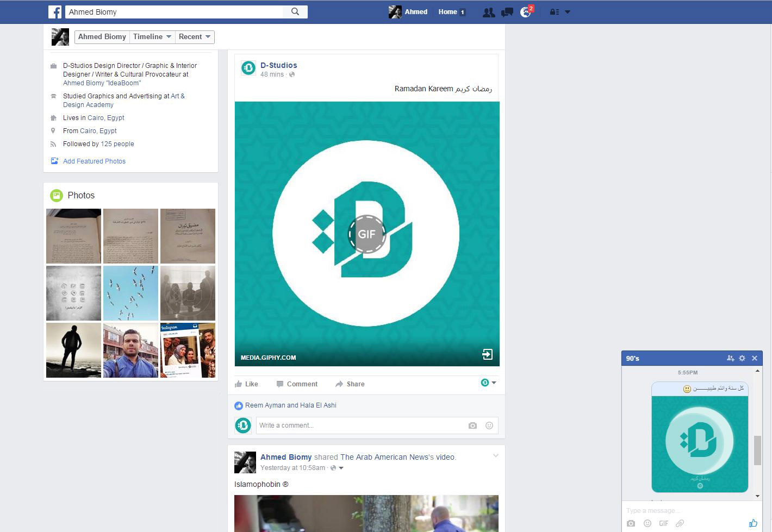
Task: Open the Ahmed Biomy "IdeaBoom" link
Action: (x=102, y=83)
